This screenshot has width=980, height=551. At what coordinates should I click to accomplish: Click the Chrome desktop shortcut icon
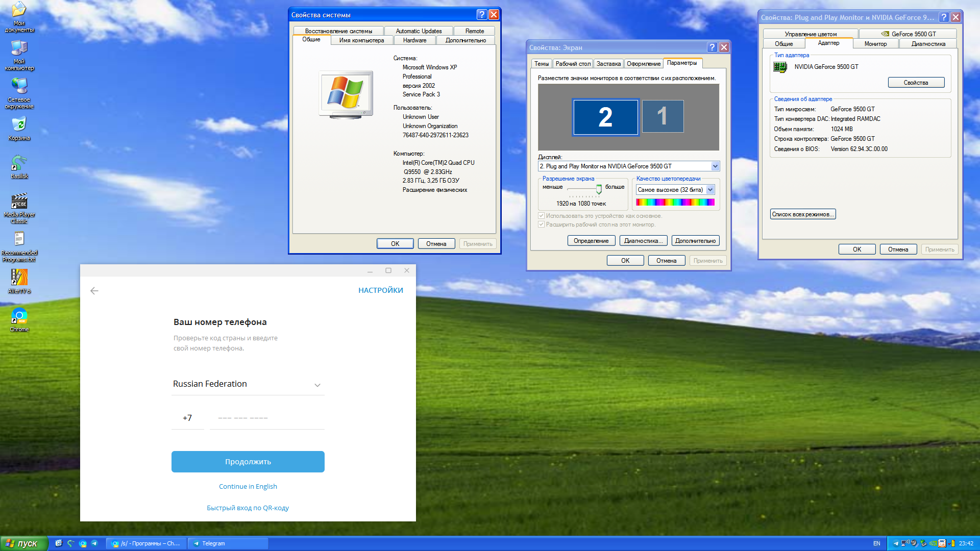pos(19,316)
